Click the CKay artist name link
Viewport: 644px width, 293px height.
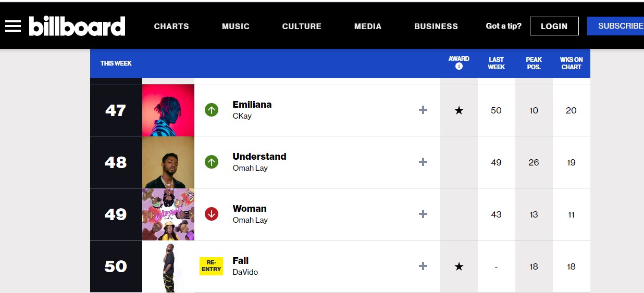(242, 116)
